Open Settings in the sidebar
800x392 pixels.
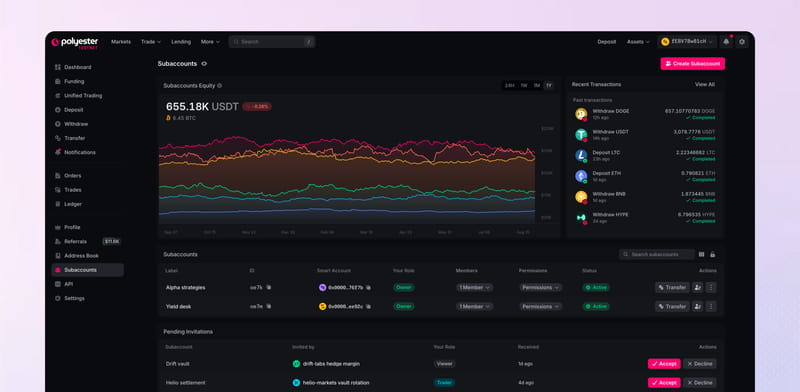[x=87, y=299]
